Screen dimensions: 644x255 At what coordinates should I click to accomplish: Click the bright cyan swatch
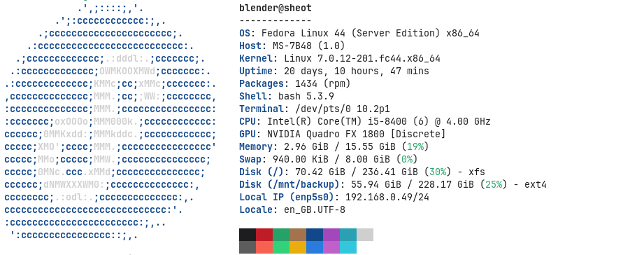[348, 247]
